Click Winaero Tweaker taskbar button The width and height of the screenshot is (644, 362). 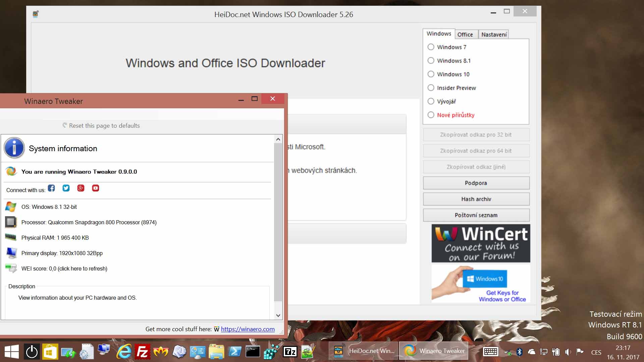pyautogui.click(x=434, y=351)
